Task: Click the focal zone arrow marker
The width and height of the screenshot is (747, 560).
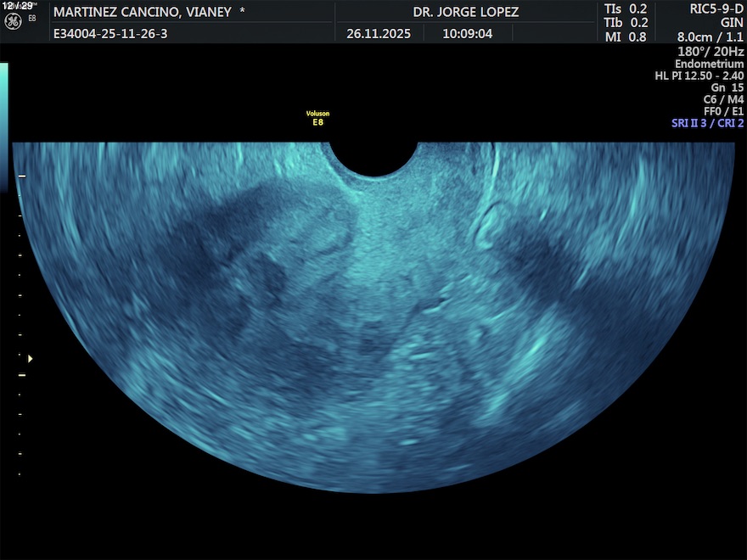Action: (x=31, y=359)
